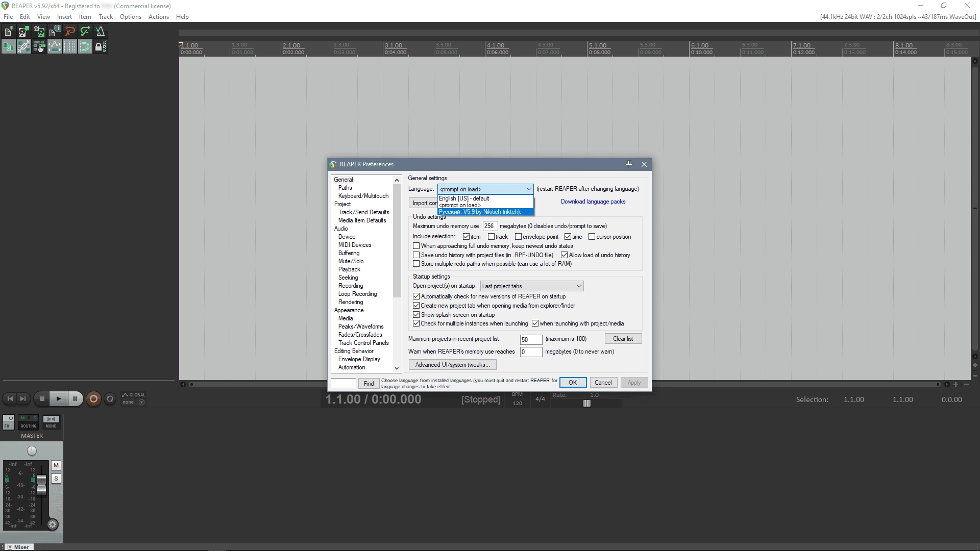Click the Pause transport button
Screen dimensions: 980x551
[x=75, y=399]
